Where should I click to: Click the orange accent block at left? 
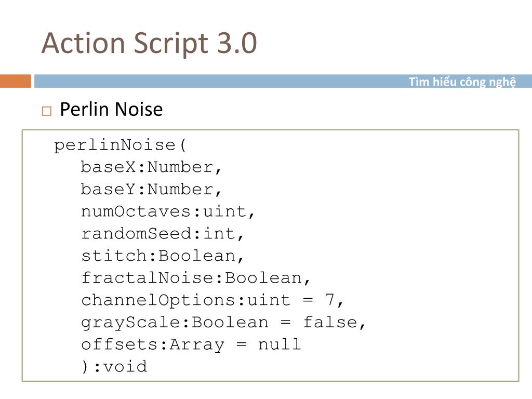click(x=15, y=81)
